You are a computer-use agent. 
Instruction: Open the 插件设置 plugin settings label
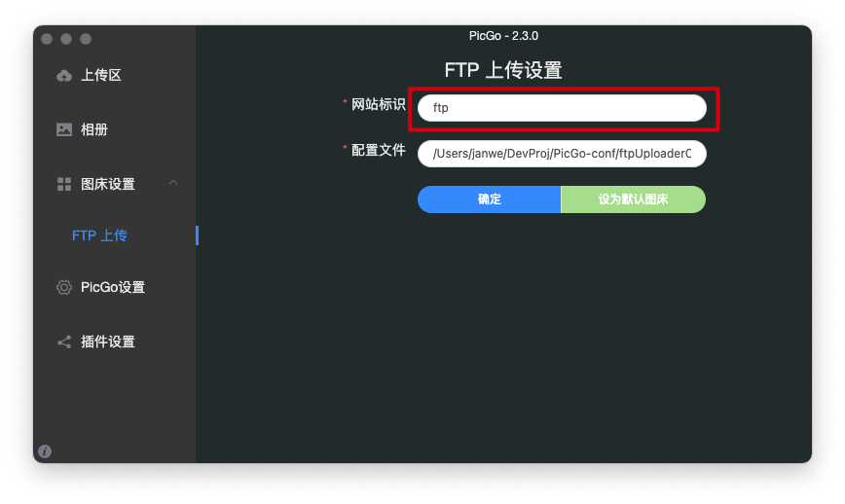[x=108, y=342]
